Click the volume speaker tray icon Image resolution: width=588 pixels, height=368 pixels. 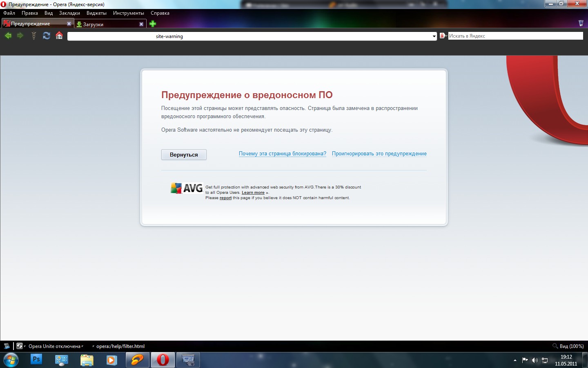(535, 360)
